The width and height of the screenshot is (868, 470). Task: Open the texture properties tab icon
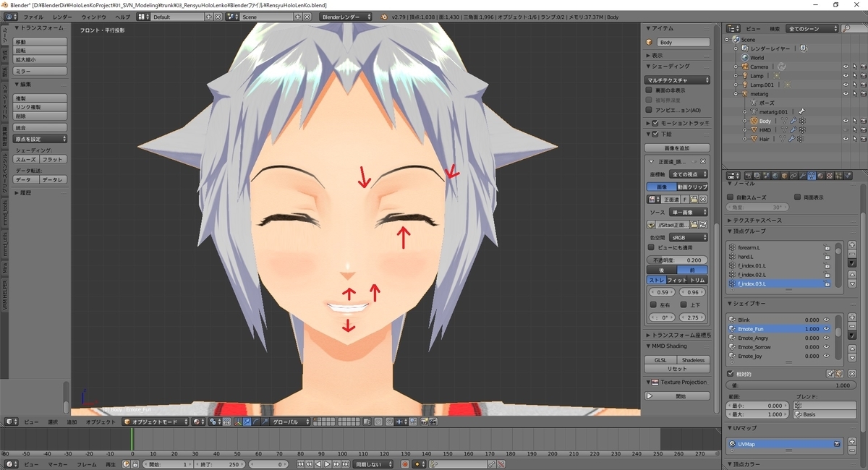click(830, 176)
